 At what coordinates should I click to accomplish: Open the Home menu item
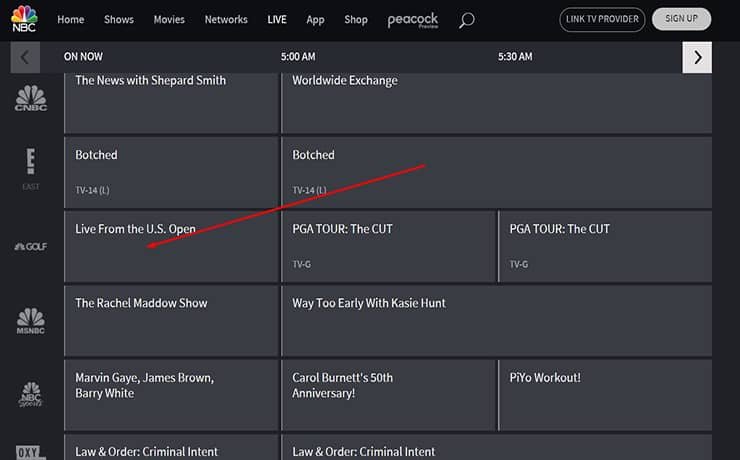[x=71, y=19]
